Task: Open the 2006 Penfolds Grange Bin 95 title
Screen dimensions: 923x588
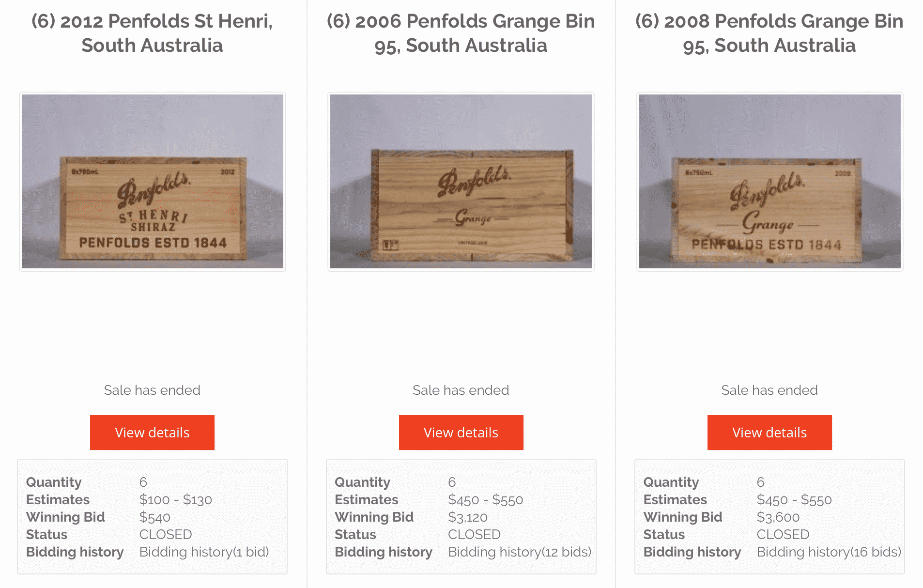Action: click(x=461, y=33)
